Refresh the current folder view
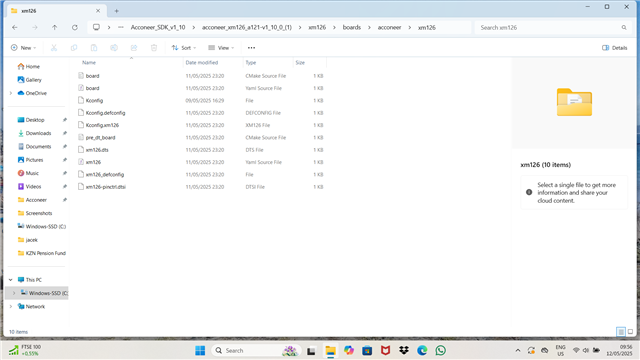 pos(75,27)
